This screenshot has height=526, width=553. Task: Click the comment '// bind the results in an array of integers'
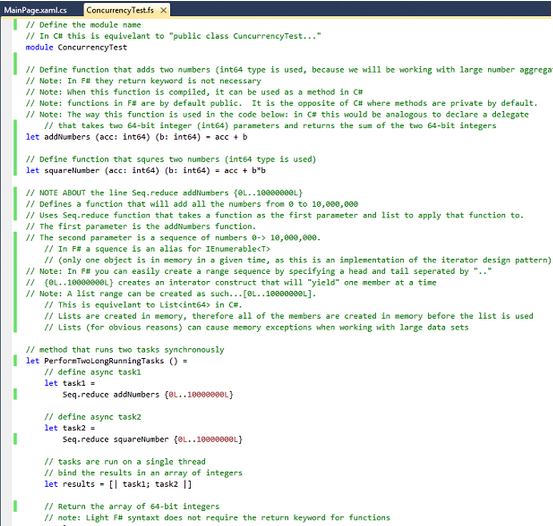click(x=143, y=473)
